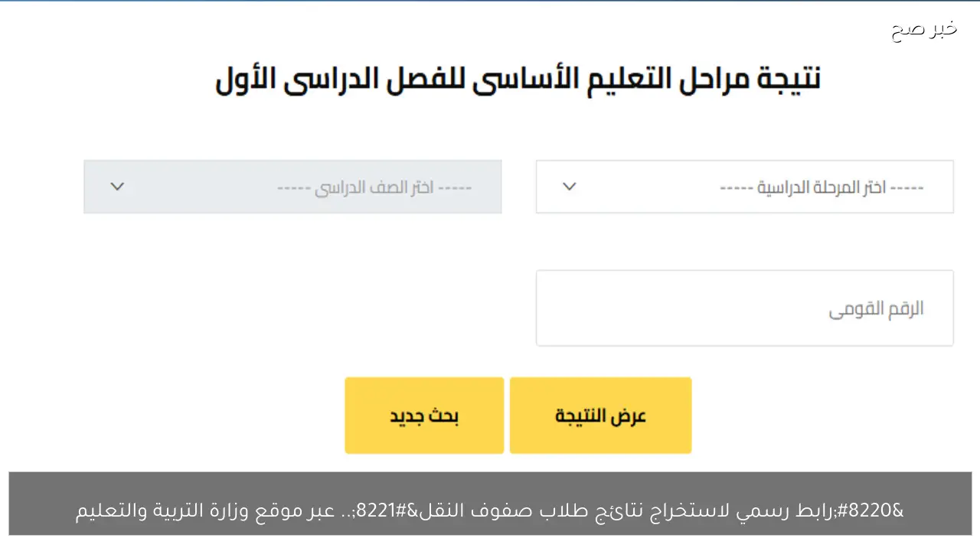Click inside the empty national ID box
980x551 pixels.
744,308
